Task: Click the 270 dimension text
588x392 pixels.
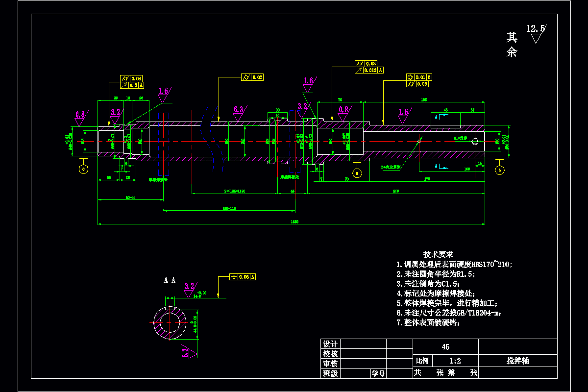Action: (395, 191)
